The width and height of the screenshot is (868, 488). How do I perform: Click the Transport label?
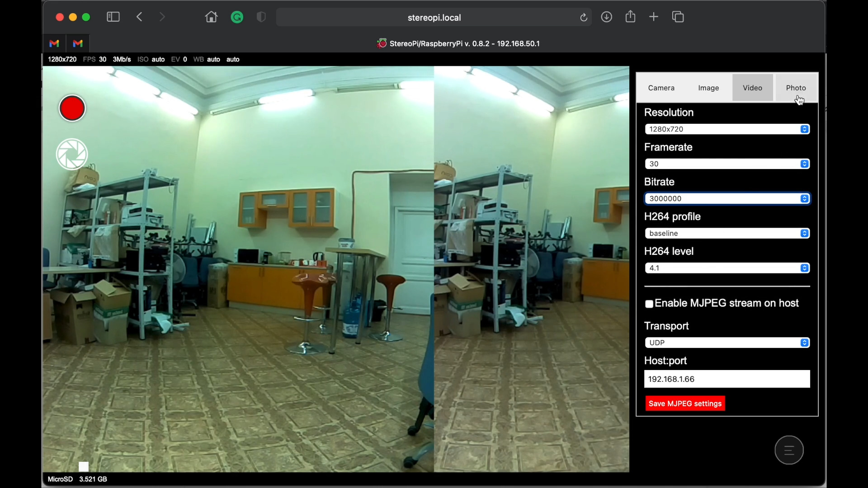(x=666, y=326)
